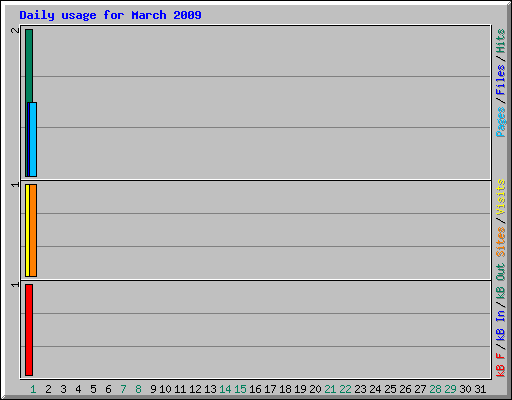Viewport: 512px width, 400px height.
Task: Click day 6 on the x-axis
Action: click(108, 389)
